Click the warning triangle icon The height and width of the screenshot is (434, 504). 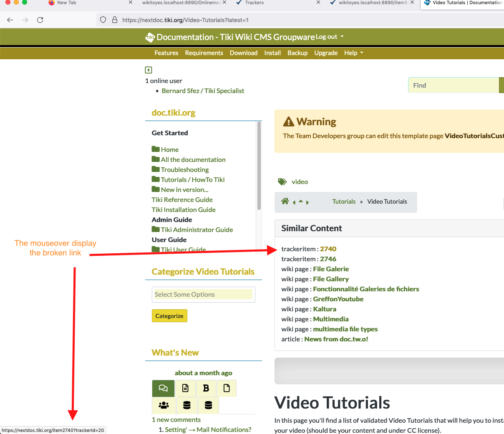(288, 121)
